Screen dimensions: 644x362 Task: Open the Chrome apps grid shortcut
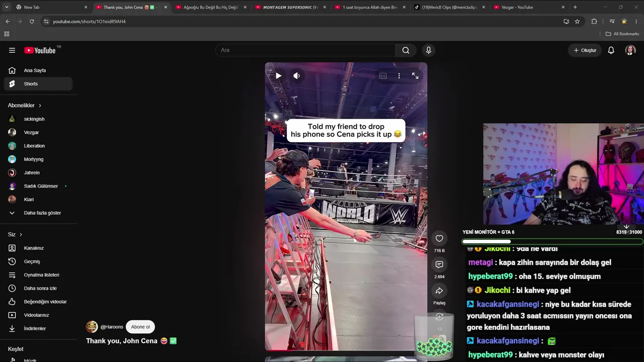tap(7, 34)
